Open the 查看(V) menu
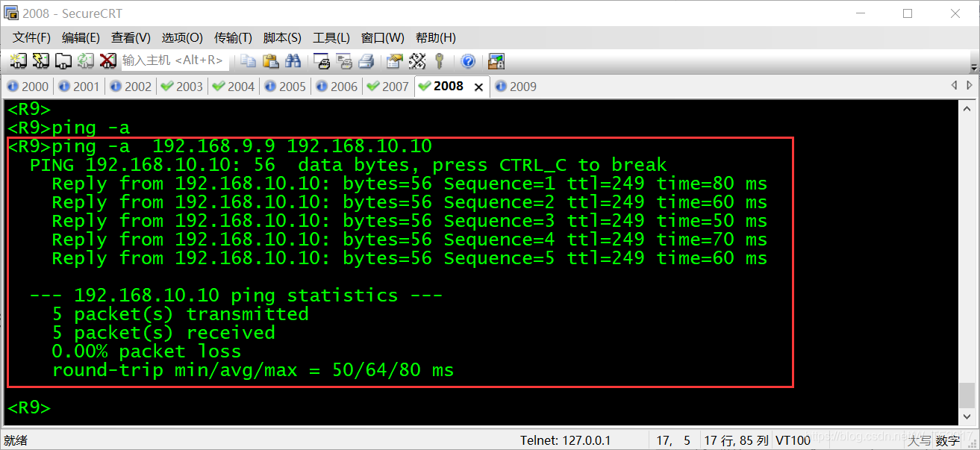 point(131,37)
